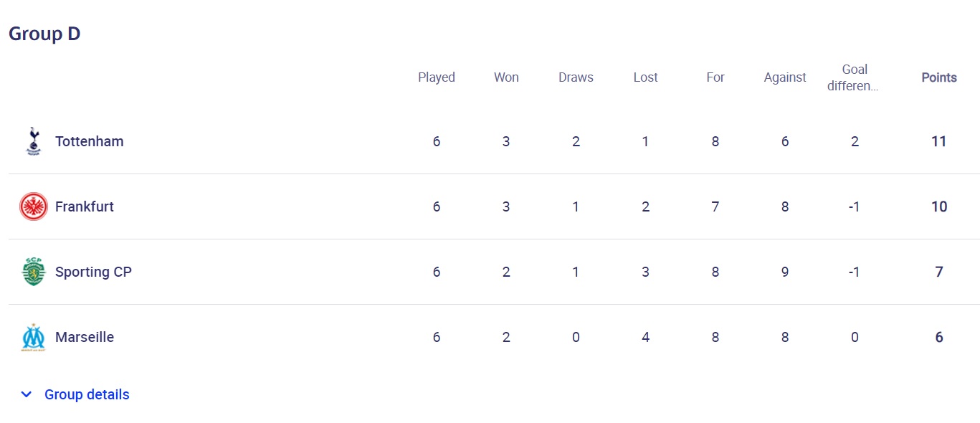Click the Draws column header
This screenshot has height=423, width=980.
576,77
